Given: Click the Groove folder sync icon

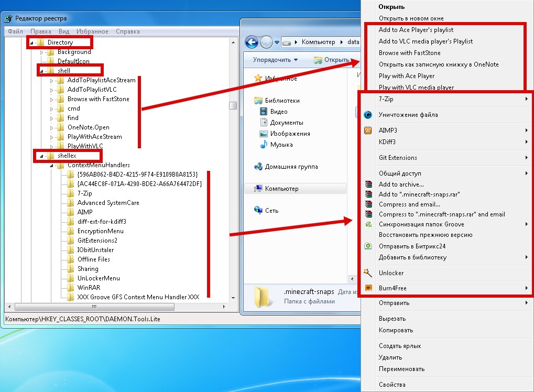Looking at the screenshot, I should 368,224.
